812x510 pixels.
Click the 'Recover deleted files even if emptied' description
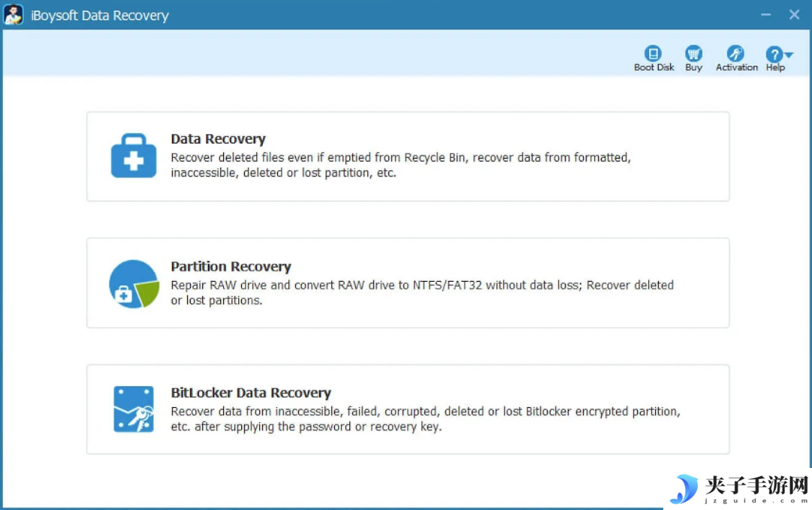pos(401,165)
